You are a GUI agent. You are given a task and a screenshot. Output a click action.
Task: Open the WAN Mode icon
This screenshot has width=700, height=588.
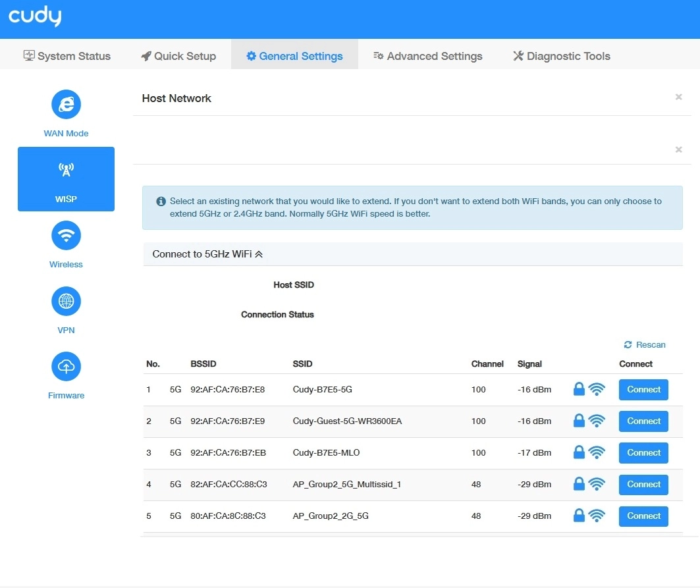[66, 105]
